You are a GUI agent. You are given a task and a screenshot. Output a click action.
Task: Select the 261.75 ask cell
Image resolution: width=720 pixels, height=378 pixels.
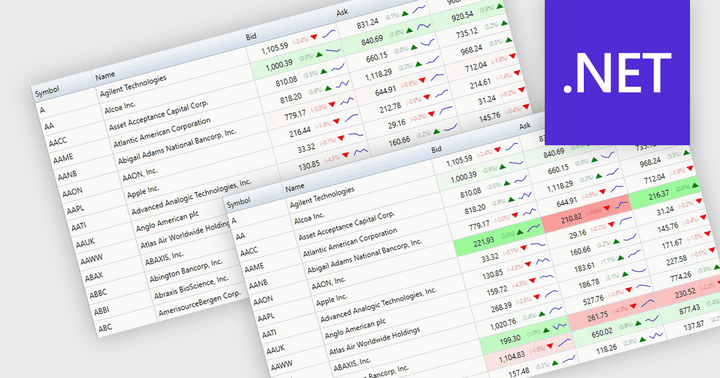[x=612, y=311]
